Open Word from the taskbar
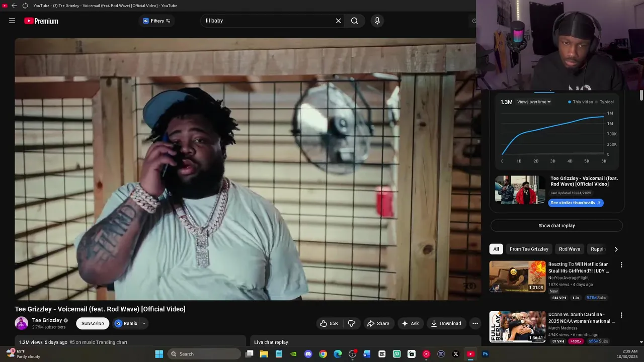Image resolution: width=644 pixels, height=362 pixels. point(367,354)
